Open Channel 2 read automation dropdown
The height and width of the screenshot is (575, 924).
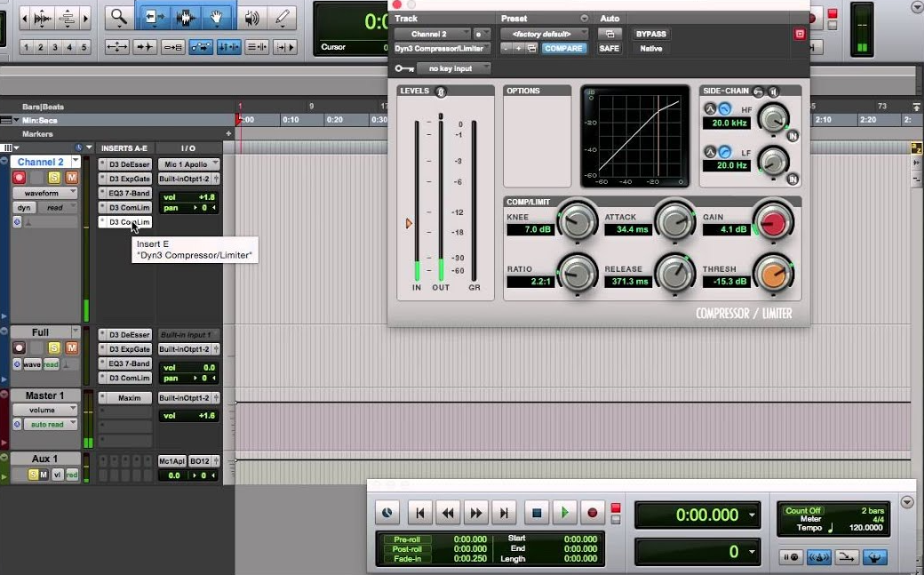[x=59, y=208]
